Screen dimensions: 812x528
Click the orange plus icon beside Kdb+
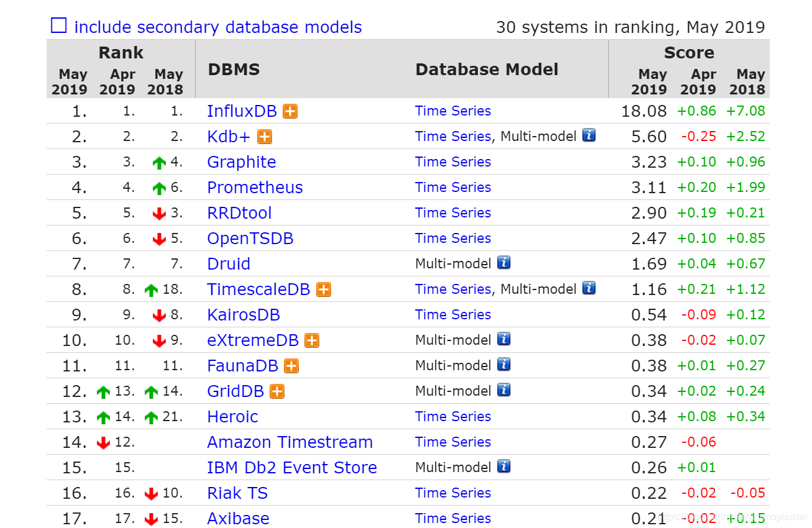(265, 137)
